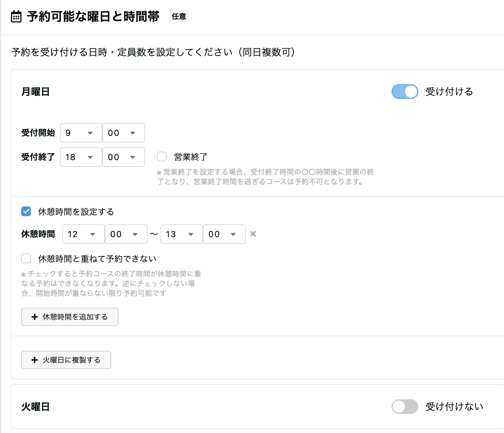
Task: Click the calendar icon beside 予約可能な曜日と時間帯
Action: 16,17
